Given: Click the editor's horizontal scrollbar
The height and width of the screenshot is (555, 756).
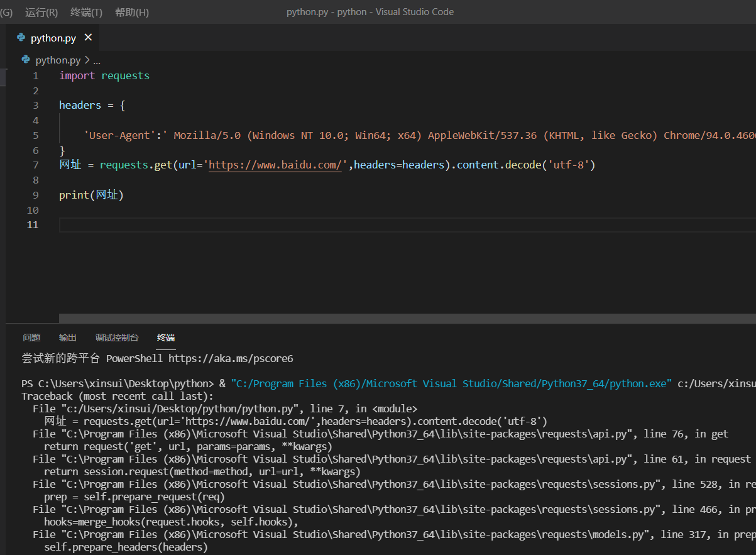Looking at the screenshot, I should coord(402,318).
